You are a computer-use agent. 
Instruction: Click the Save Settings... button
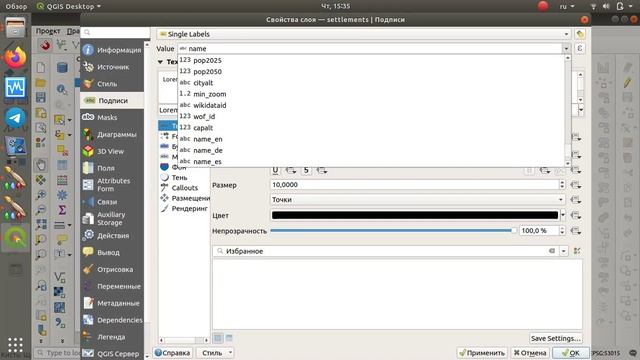(x=556, y=338)
